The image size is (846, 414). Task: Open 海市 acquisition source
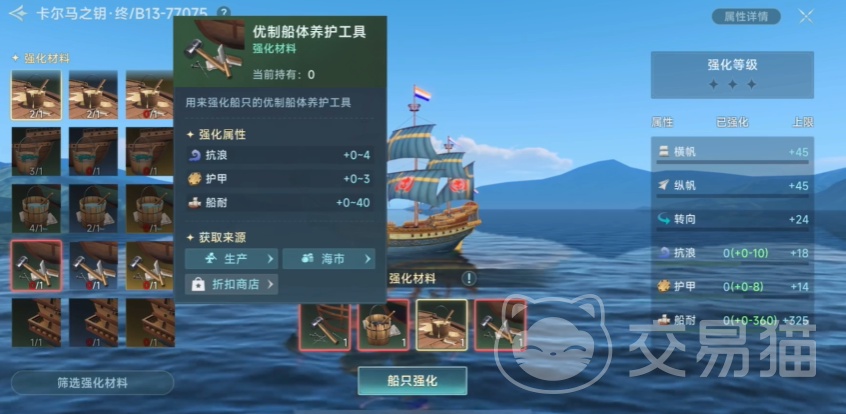(x=329, y=259)
